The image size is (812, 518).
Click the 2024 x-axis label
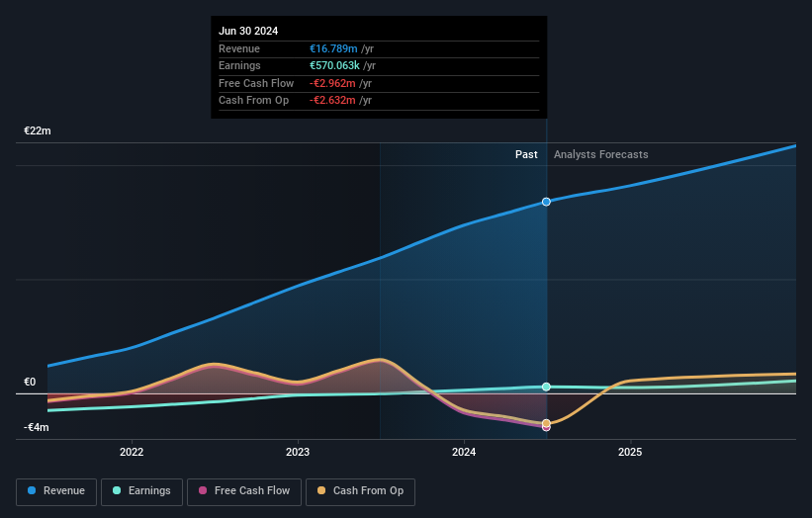[x=464, y=452]
